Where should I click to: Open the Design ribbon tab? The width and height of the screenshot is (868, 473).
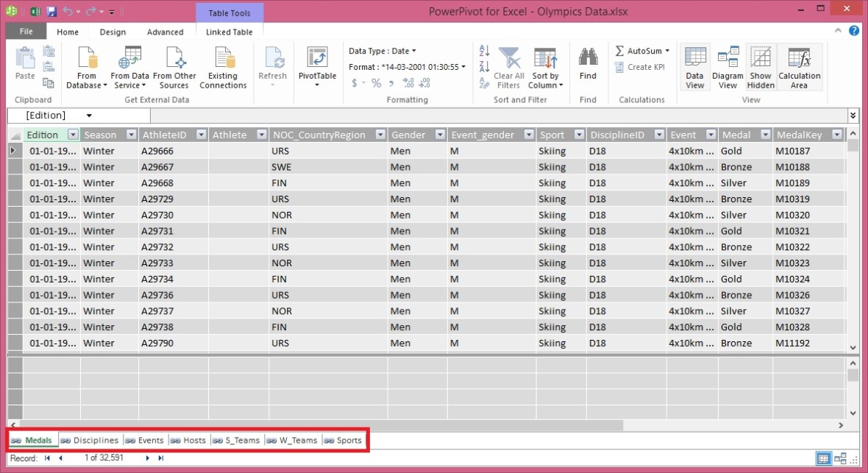click(x=113, y=32)
